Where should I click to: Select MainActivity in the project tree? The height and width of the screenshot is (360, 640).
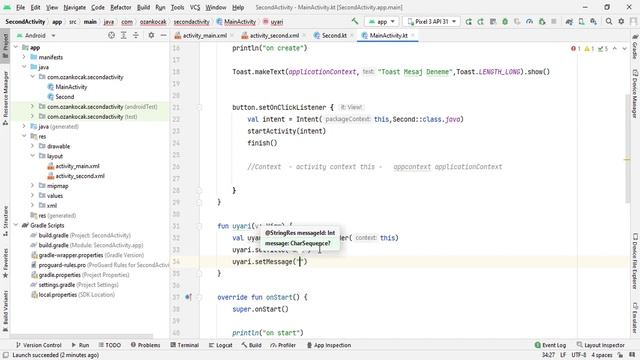[71, 87]
